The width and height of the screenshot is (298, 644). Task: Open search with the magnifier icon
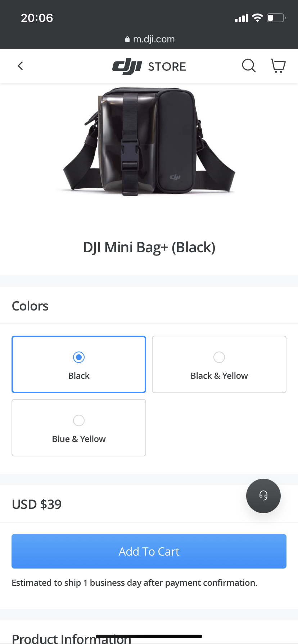pos(248,66)
